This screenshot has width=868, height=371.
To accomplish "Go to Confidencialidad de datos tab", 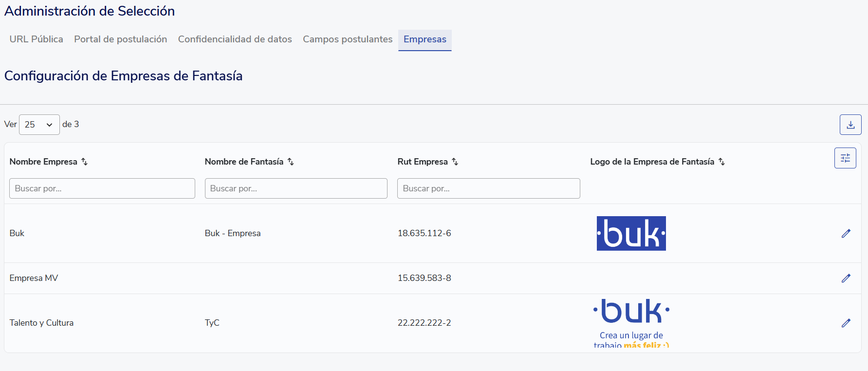I will 235,39.
